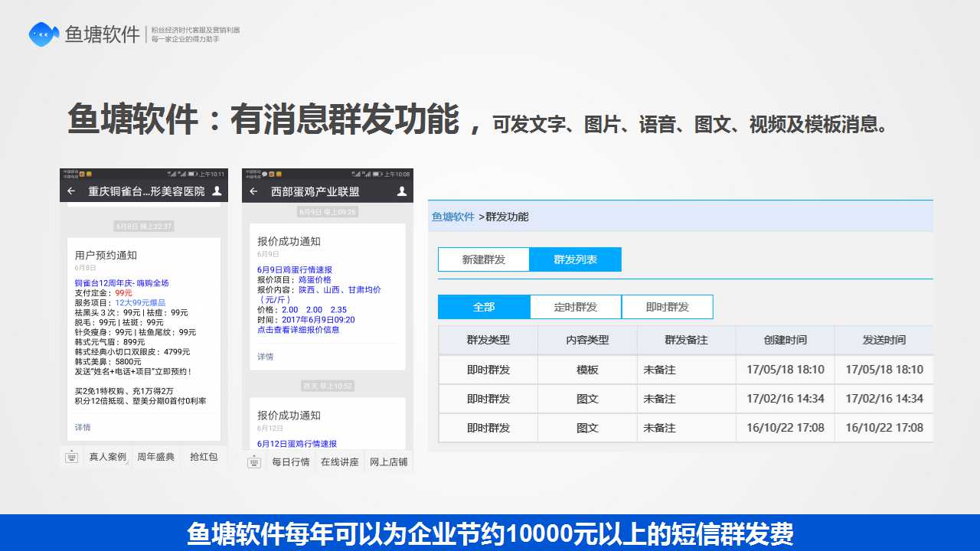The image size is (980, 551).
Task: Filter by 定时群发
Action: pyautogui.click(x=576, y=307)
